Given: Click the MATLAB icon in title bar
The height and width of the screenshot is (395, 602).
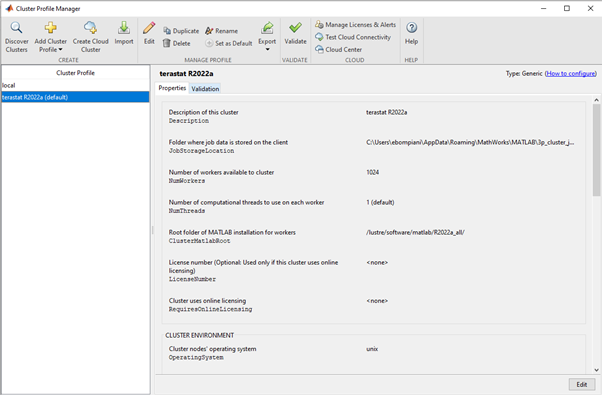Looking at the screenshot, I should [x=9, y=8].
